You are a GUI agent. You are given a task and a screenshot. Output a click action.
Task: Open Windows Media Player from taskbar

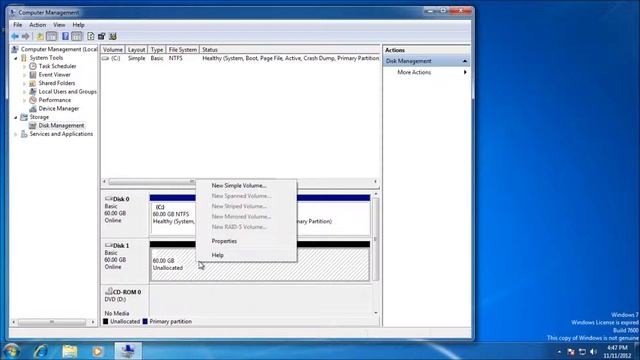coord(98,351)
